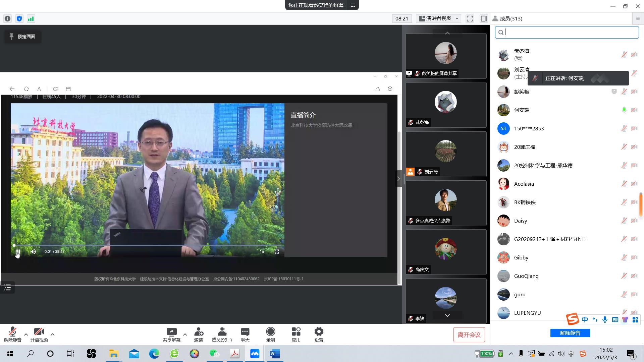Open the Apps icon in the toolbar
The image size is (644, 362).
(296, 332)
